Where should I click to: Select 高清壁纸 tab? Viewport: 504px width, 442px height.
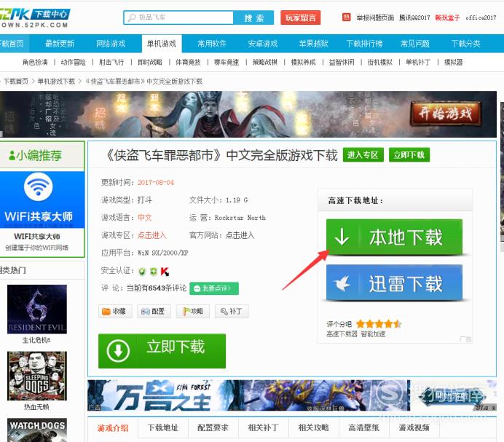click(364, 428)
